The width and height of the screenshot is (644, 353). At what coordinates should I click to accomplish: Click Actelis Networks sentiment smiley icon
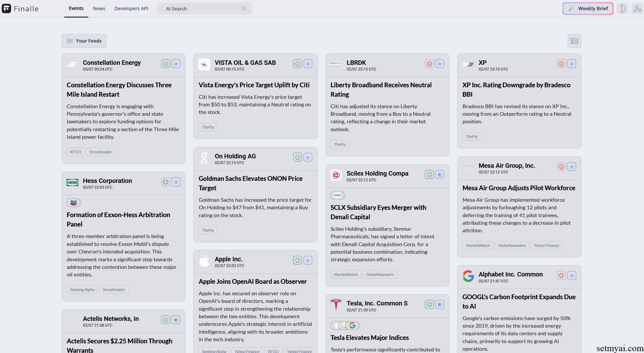coord(166,320)
